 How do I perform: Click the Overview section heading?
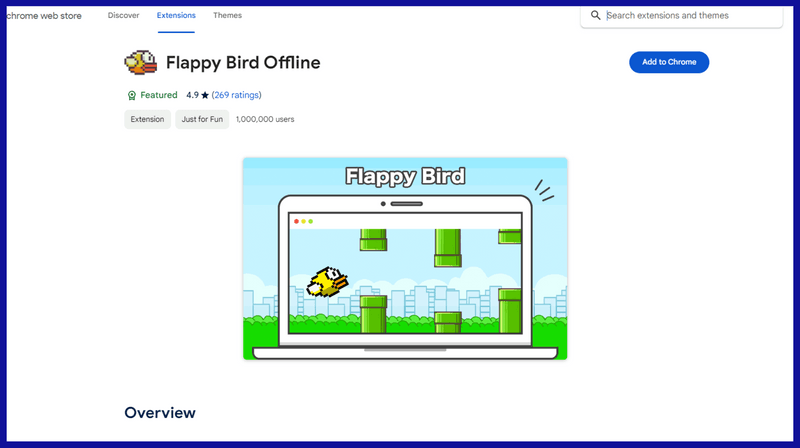click(x=160, y=412)
